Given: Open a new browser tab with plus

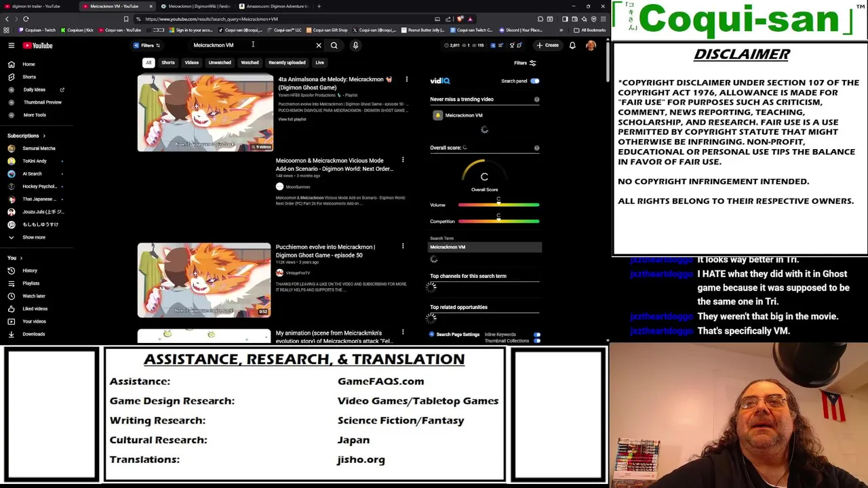Looking at the screenshot, I should [x=319, y=6].
